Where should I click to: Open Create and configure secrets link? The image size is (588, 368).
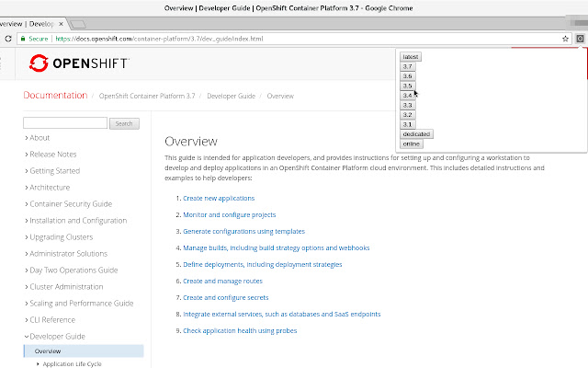[226, 297]
